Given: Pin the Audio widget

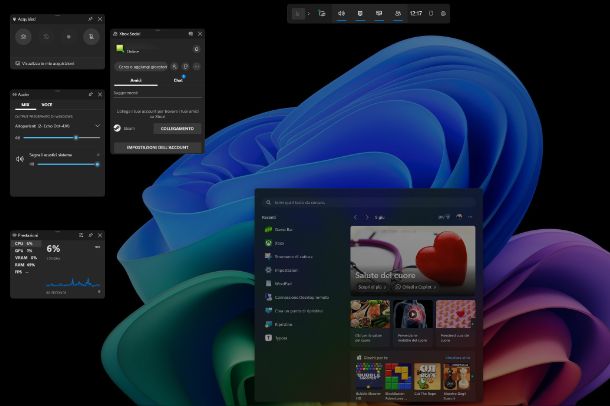Looking at the screenshot, I should point(90,94).
